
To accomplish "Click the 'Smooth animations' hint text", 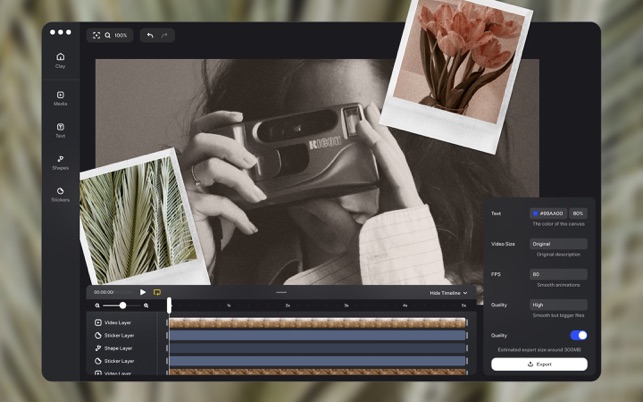I will (559, 285).
